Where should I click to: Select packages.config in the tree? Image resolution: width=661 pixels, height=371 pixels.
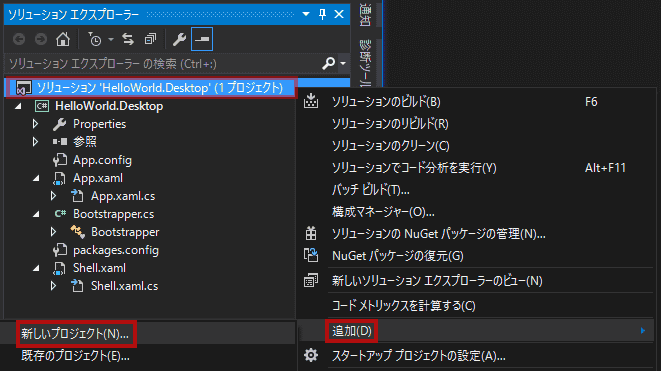pyautogui.click(x=116, y=250)
